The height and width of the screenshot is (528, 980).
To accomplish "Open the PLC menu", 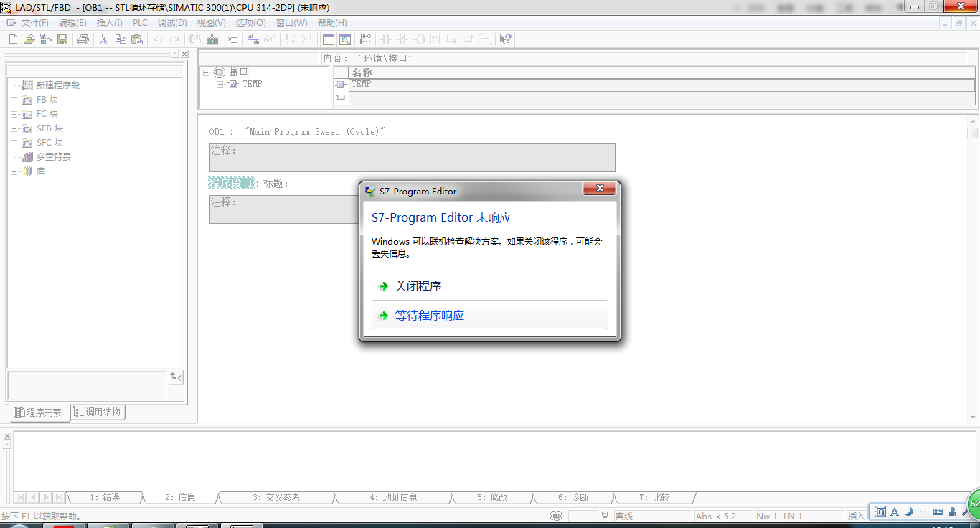I will (140, 23).
